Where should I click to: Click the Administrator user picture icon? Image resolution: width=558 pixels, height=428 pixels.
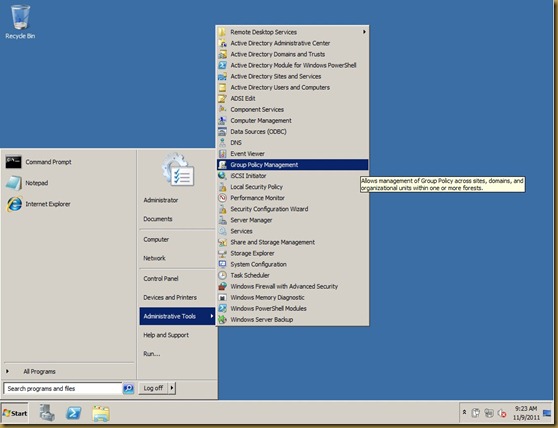click(178, 170)
